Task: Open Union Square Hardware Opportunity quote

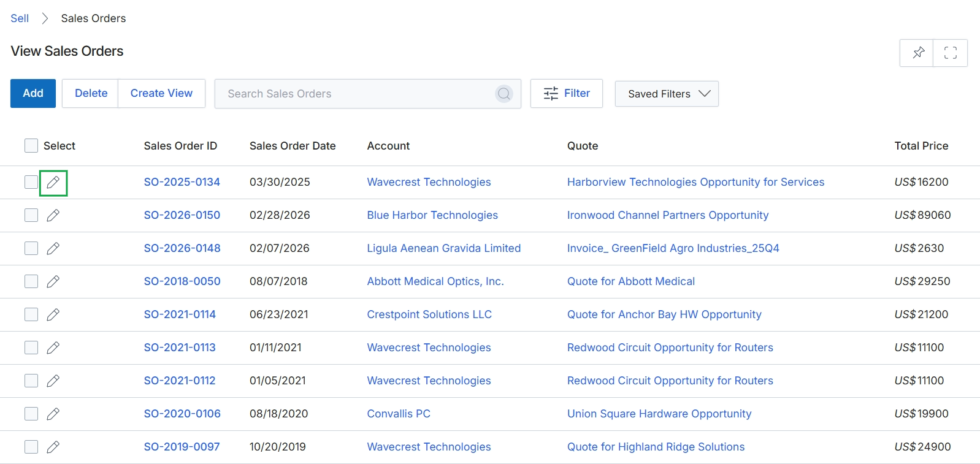Action: [x=659, y=414]
